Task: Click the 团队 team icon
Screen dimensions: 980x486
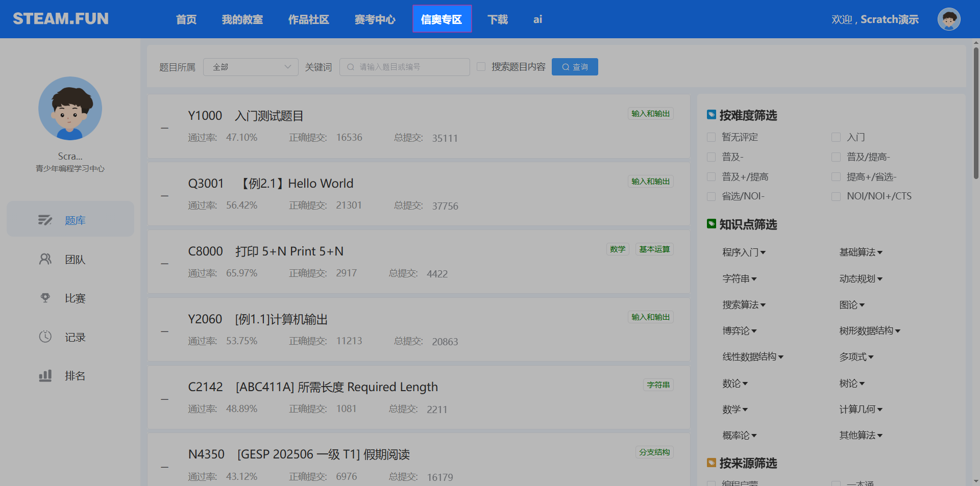Action: pos(45,259)
